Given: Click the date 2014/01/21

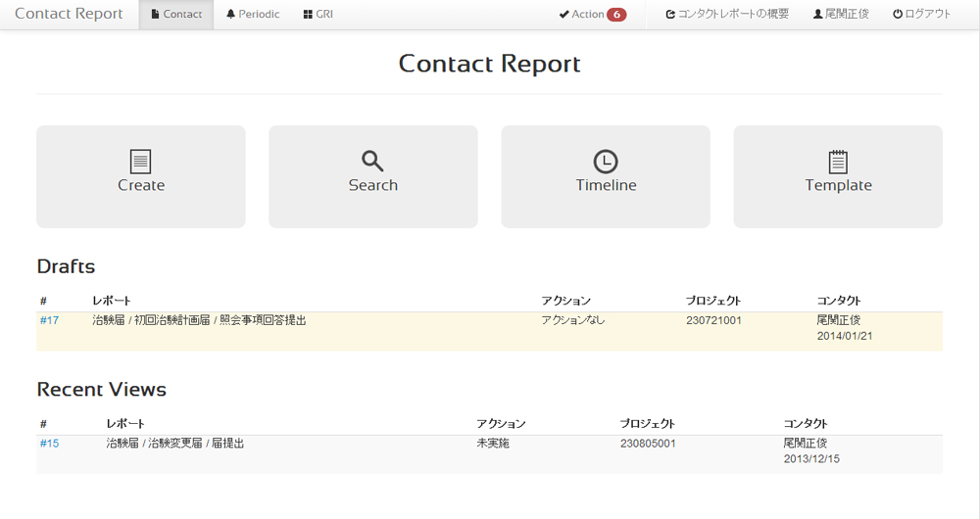Looking at the screenshot, I should (x=845, y=336).
